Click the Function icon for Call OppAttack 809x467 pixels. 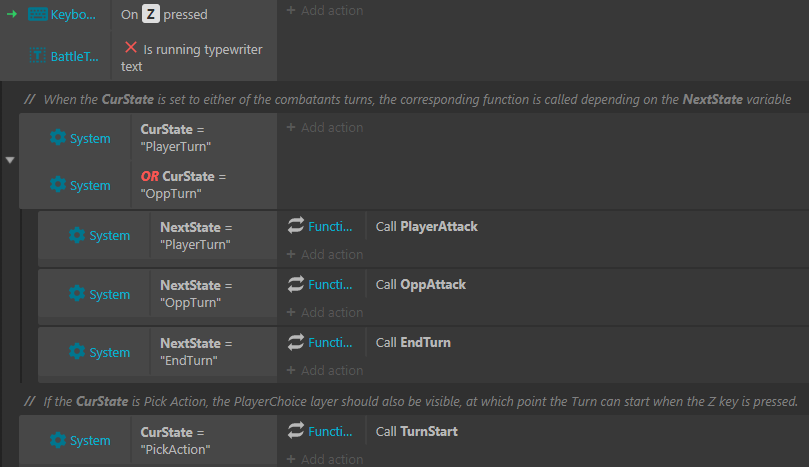pos(296,284)
